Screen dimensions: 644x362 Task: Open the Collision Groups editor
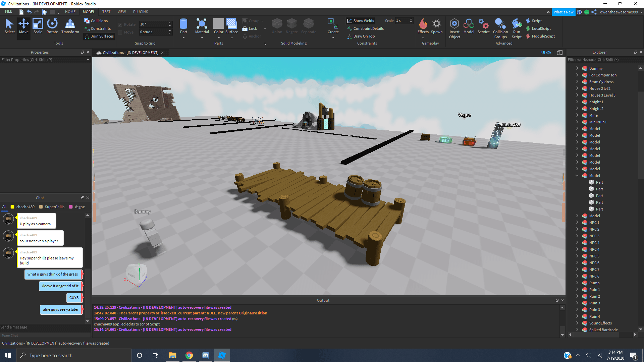coord(500,28)
